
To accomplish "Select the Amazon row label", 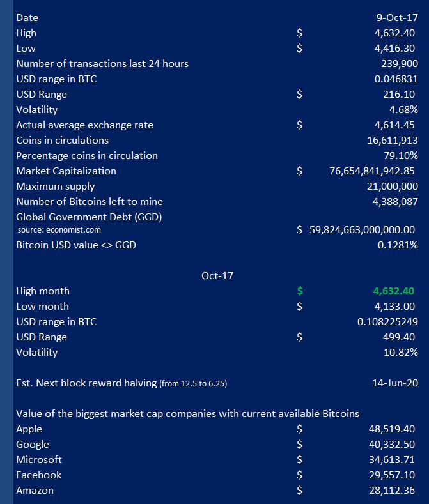I will [x=35, y=491].
